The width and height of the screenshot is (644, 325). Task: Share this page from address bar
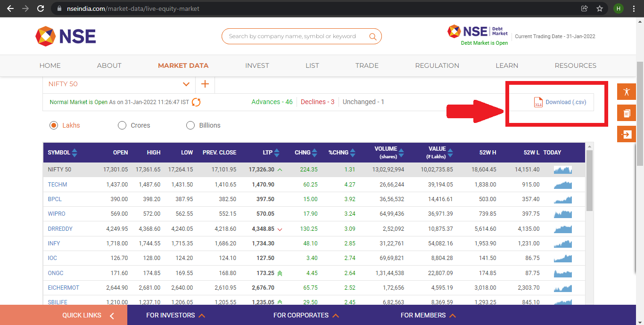click(585, 8)
